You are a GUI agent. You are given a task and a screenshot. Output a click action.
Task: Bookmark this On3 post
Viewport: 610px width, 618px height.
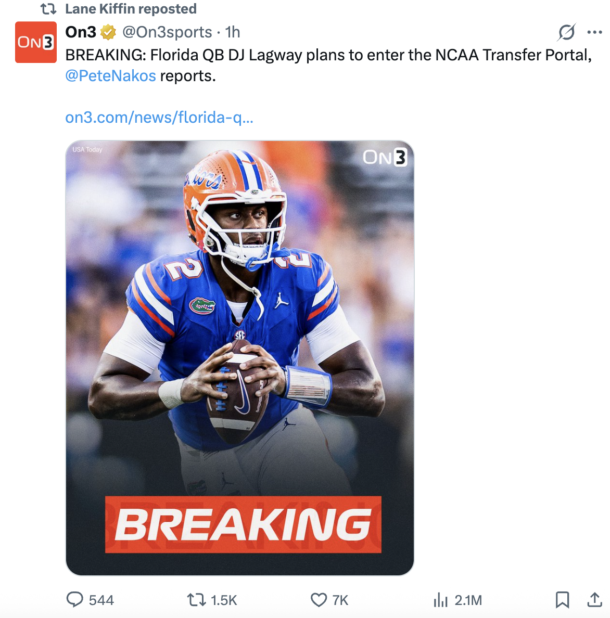[562, 600]
